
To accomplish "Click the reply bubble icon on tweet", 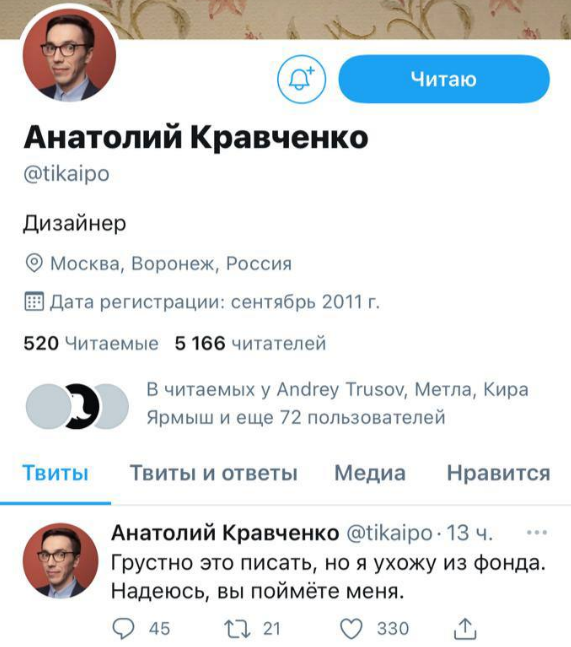I will [123, 628].
